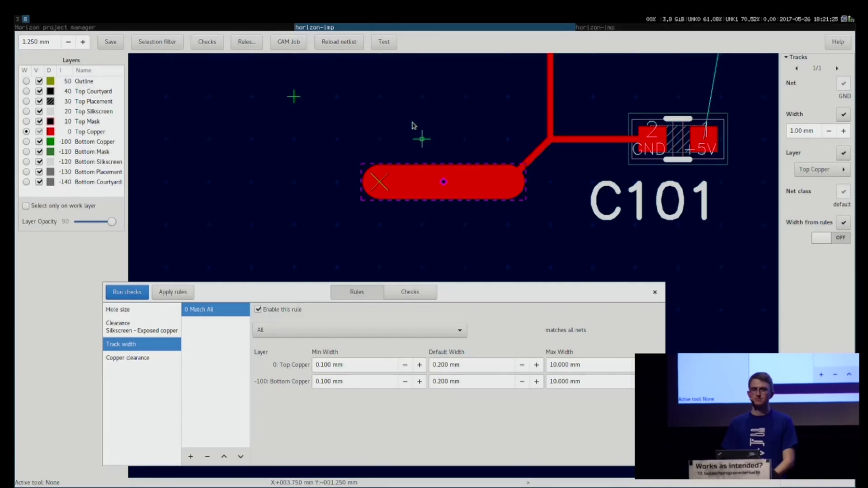Toggle visibility of Top Mask layer

[x=39, y=122]
